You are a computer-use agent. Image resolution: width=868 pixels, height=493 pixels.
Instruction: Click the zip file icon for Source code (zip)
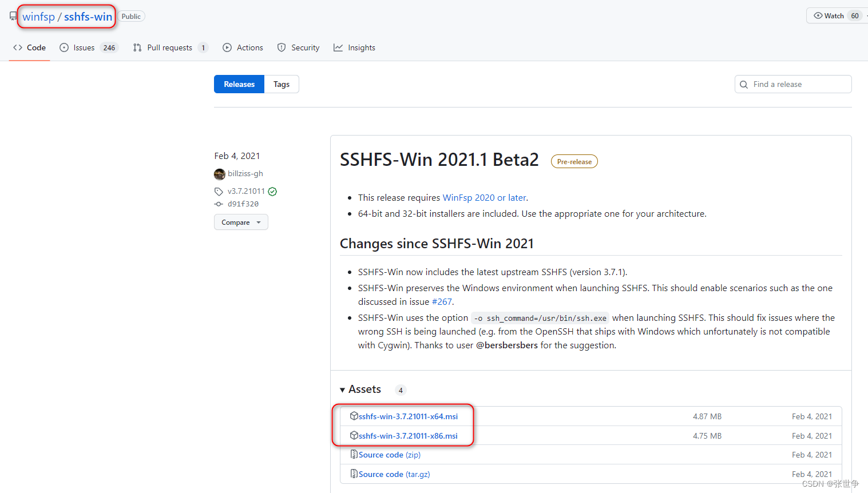(354, 454)
